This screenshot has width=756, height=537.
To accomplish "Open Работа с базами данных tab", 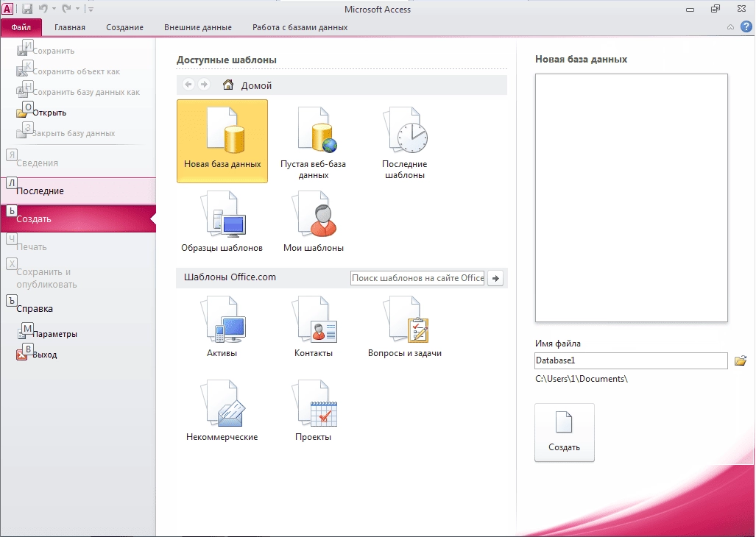I will [x=300, y=27].
